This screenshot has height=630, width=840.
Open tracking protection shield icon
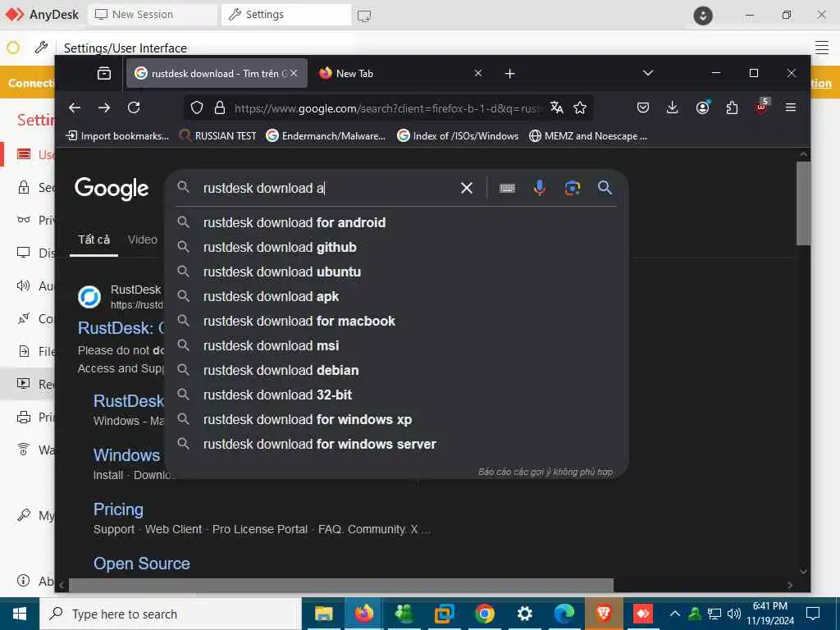pyautogui.click(x=197, y=107)
